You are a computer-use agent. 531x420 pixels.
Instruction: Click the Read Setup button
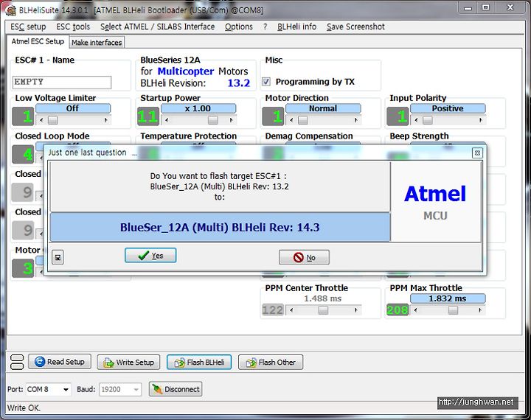[60, 362]
